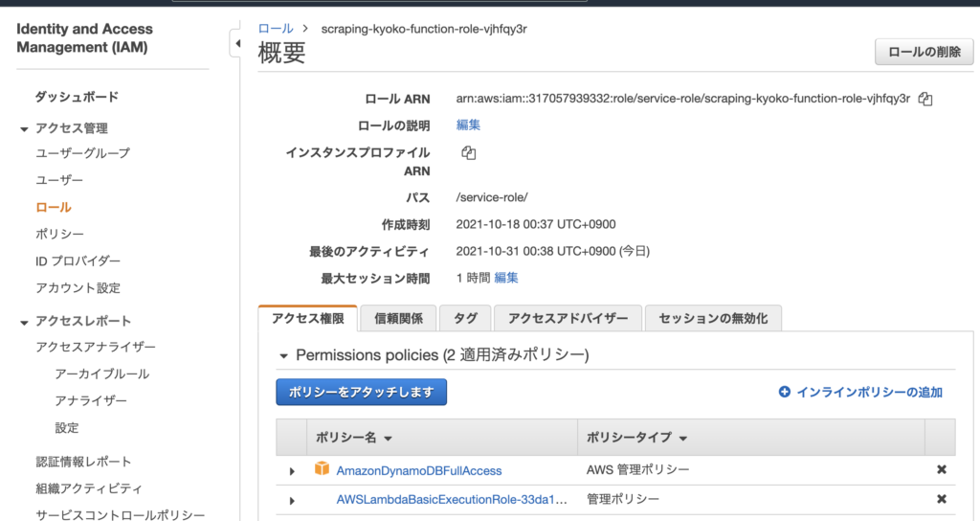The height and width of the screenshot is (521, 980).
Task: Click the Identity and Access Management (IAM) heading
Action: (84, 38)
